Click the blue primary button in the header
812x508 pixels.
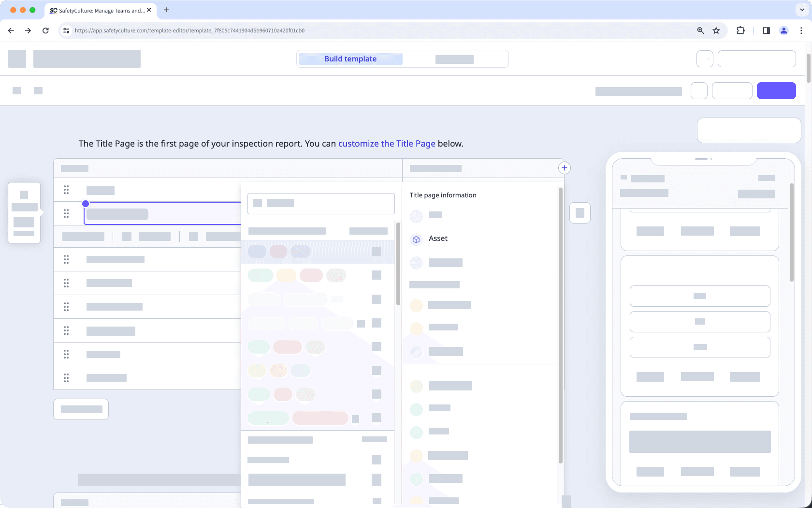776,90
